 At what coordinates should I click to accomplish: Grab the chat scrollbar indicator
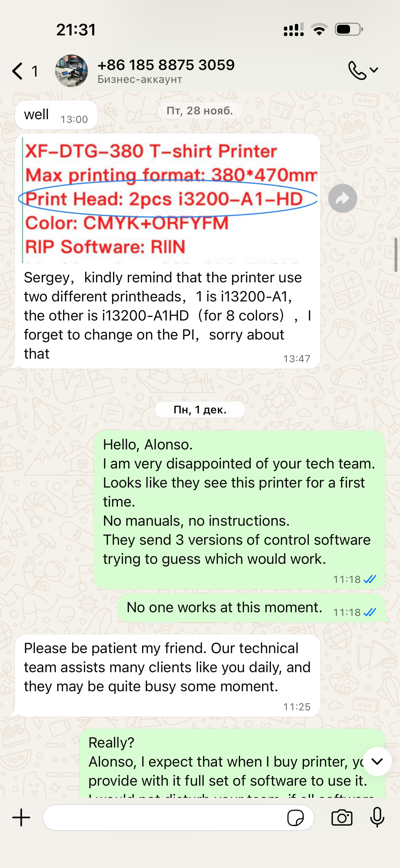point(396,255)
